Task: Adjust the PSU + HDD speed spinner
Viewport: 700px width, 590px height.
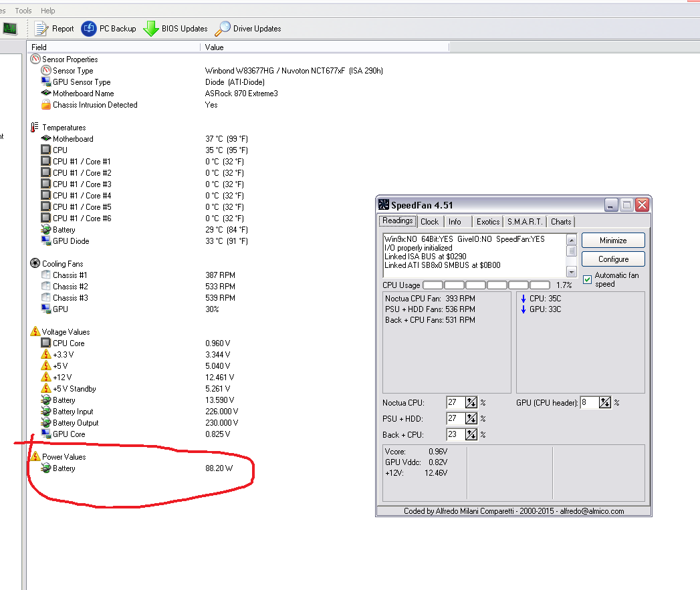Action: click(471, 419)
